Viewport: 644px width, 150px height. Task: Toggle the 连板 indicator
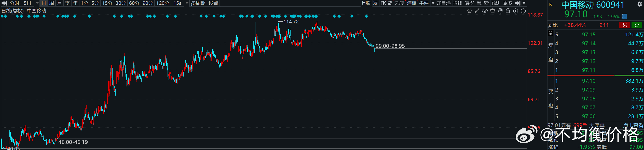(x=412, y=3)
